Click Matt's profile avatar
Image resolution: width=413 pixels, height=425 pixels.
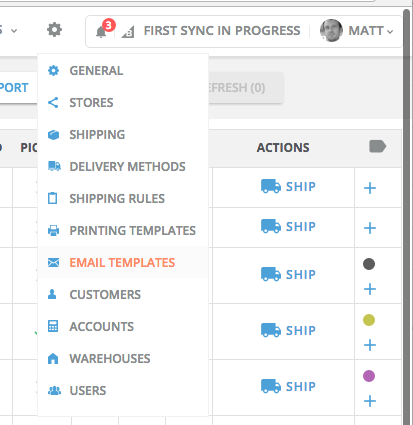pyautogui.click(x=331, y=30)
